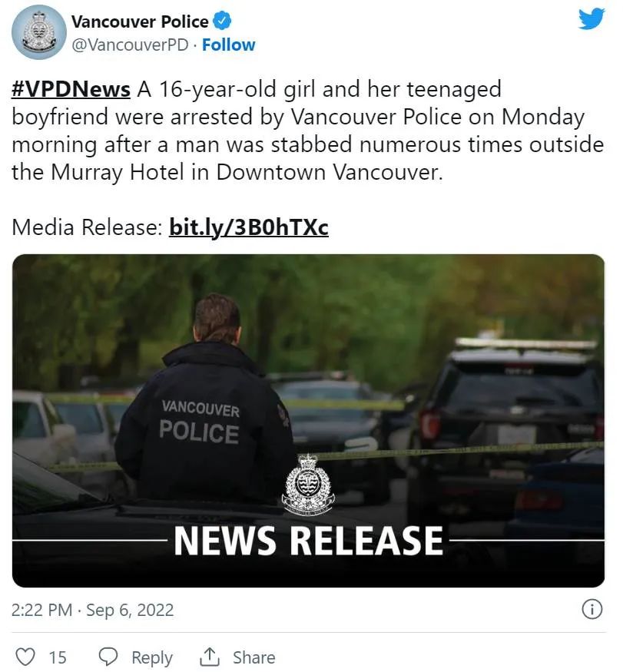Image resolution: width=623 pixels, height=672 pixels.
Task: Like the tweet with heart icon
Action: [25, 657]
